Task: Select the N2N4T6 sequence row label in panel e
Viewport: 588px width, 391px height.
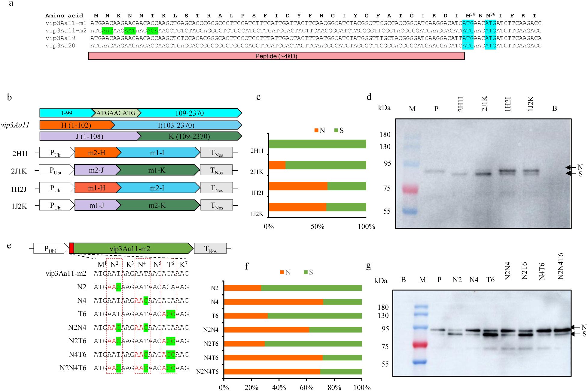Action: tap(73, 368)
